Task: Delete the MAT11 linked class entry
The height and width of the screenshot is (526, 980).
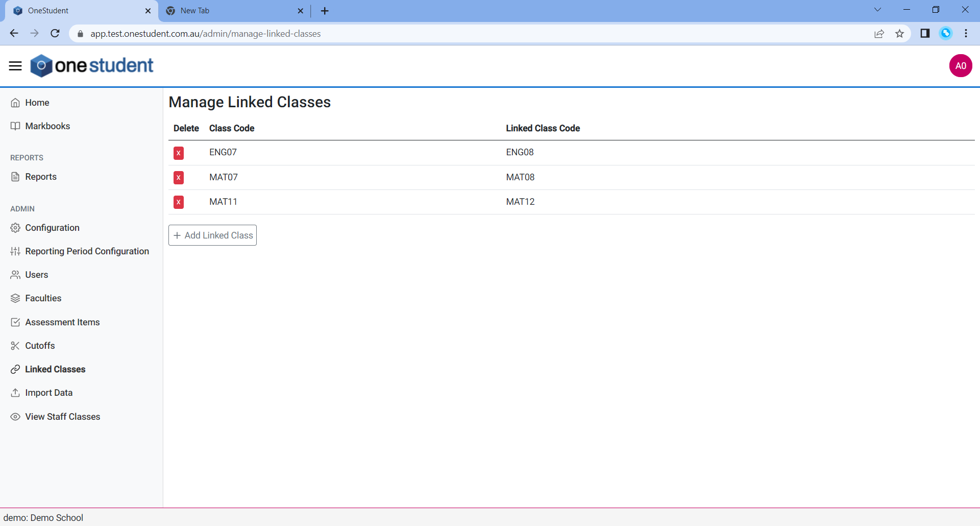Action: [178, 202]
